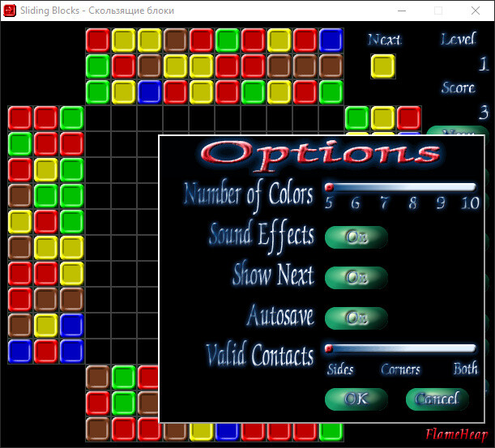Click the only green block in top row
Viewport: 495px width, 448px height.
228,40
